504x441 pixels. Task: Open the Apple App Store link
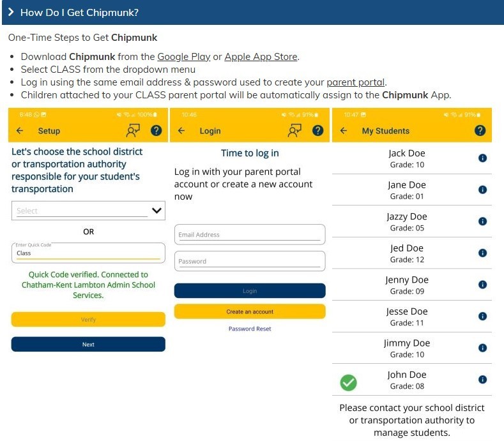point(261,57)
